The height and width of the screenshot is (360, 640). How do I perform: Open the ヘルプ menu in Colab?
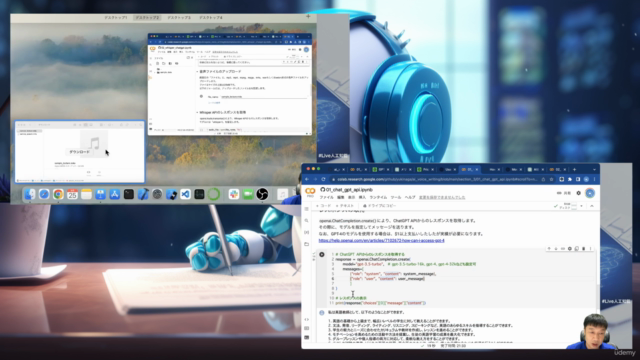410,197
